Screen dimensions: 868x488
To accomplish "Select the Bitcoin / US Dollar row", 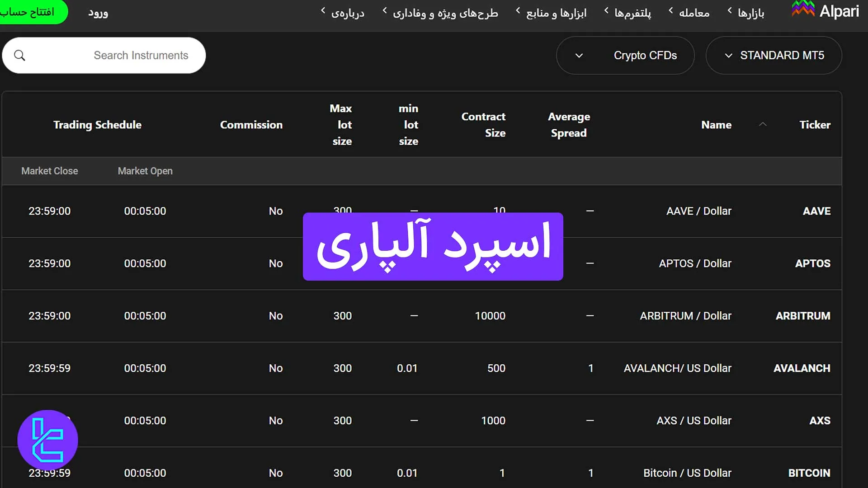I will (x=687, y=473).
